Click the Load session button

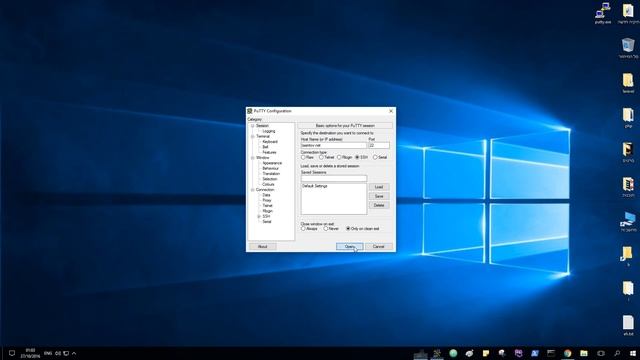(379, 187)
